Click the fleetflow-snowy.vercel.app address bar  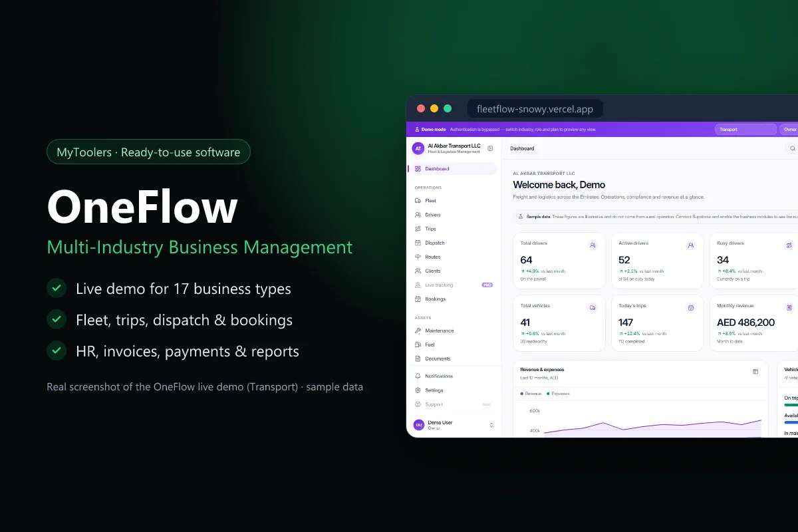(535, 109)
